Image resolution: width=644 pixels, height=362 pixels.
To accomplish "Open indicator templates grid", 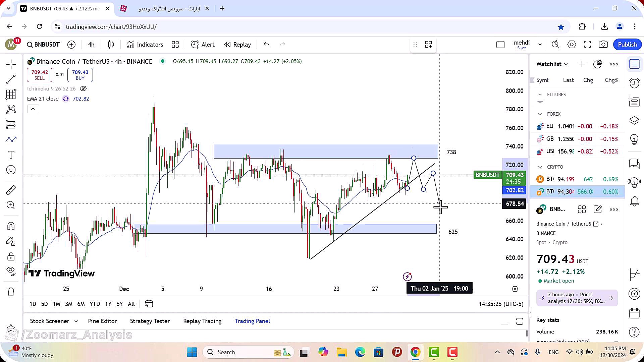I will [175, 45].
